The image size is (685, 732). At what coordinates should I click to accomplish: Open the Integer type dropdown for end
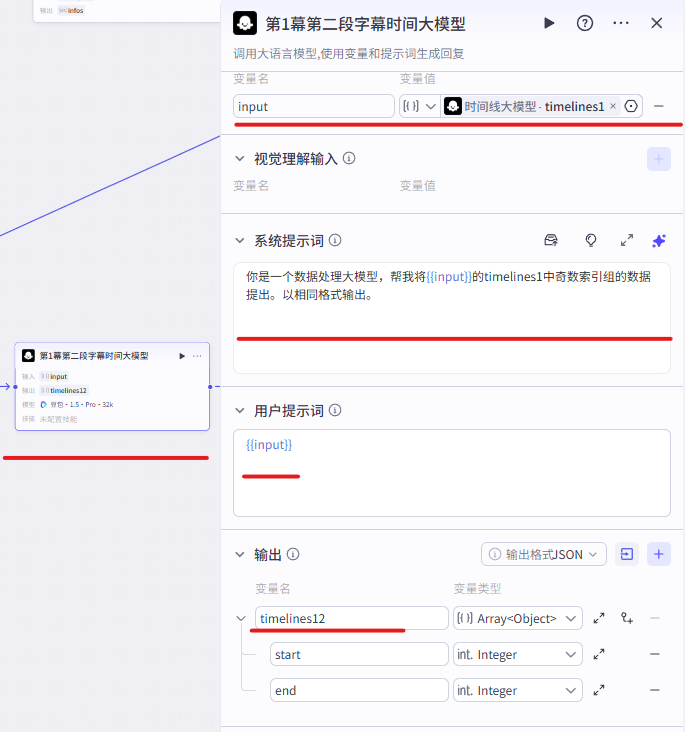[517, 690]
